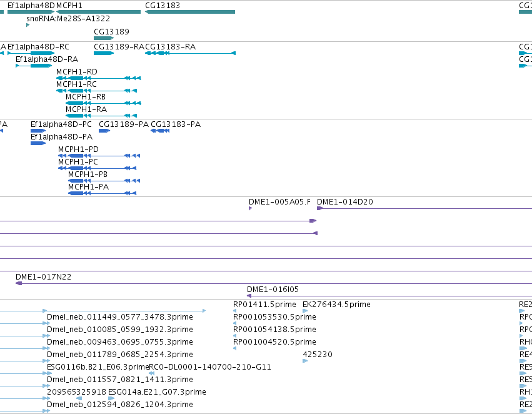The image size is (532, 414).
Task: Click the snoRNA:Me28S-A1322 feature label
Action: [x=68, y=19]
